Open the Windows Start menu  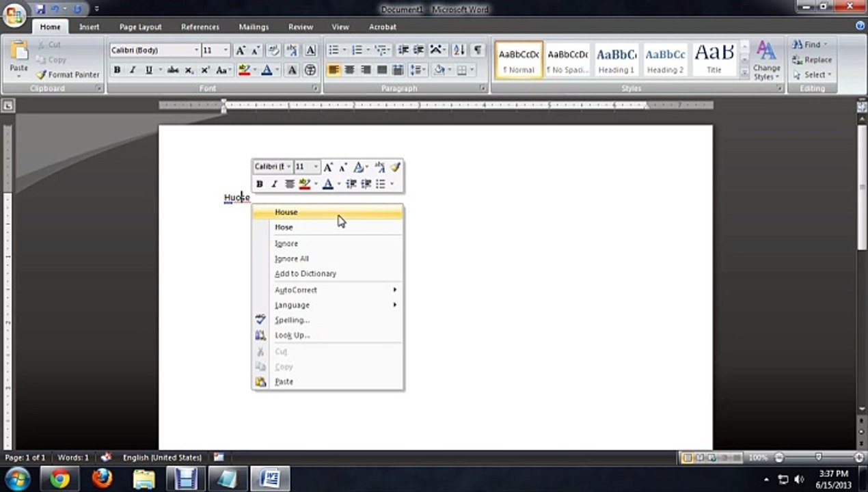[x=17, y=478]
